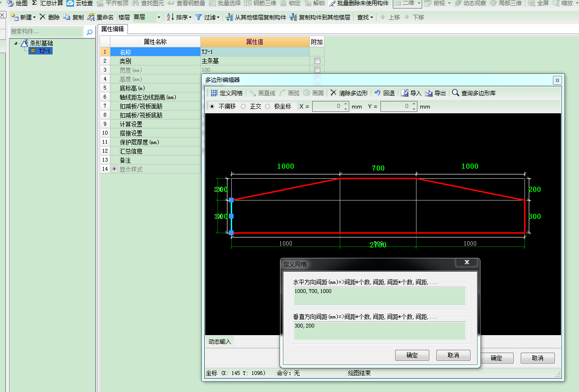Select the 不偏移 radio option

click(223, 107)
